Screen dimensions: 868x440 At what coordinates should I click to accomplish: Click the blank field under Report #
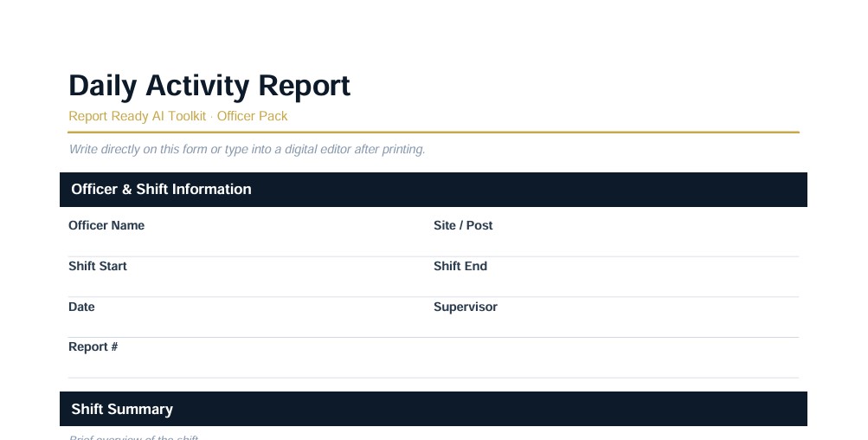coord(434,366)
